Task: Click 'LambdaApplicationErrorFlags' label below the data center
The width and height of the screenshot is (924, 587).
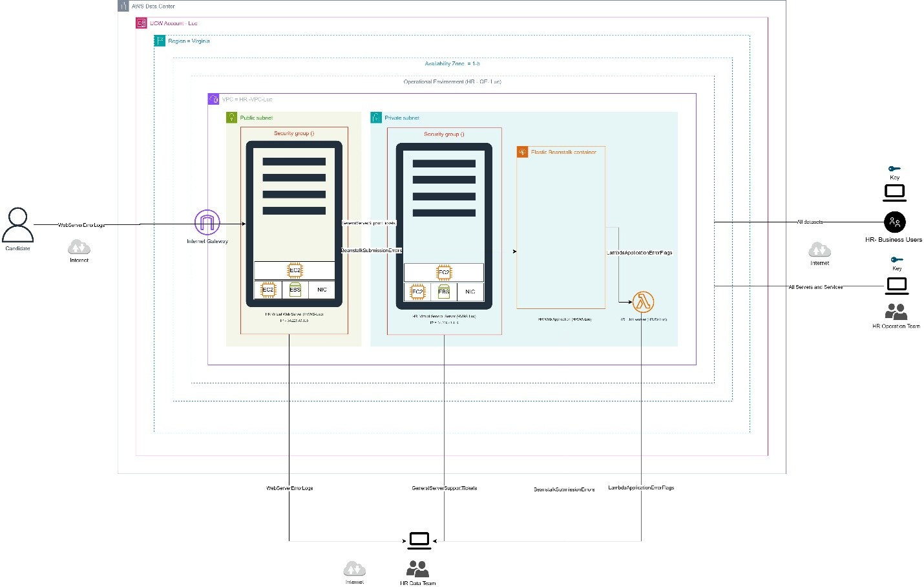Action: tap(641, 487)
